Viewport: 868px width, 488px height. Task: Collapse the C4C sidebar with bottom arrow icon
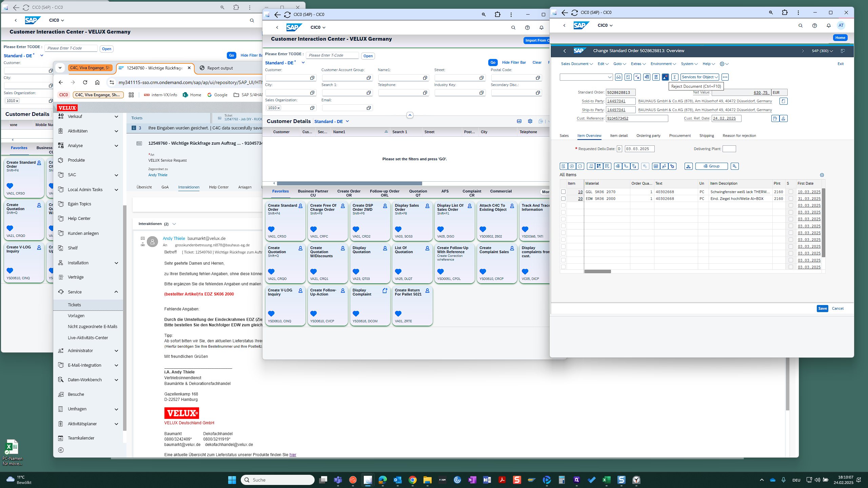61,450
